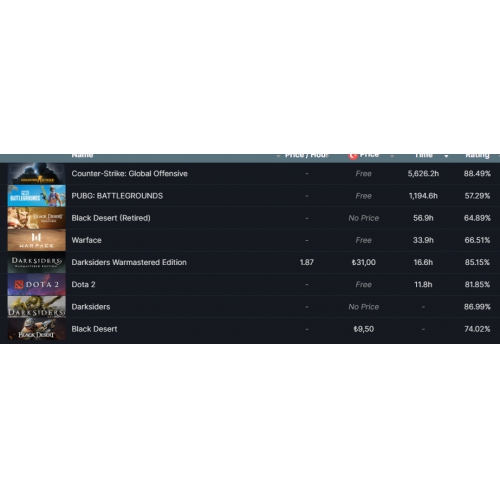This screenshot has height=500, width=500.
Task: Click the Black Desert game thumbnail
Action: point(37,329)
